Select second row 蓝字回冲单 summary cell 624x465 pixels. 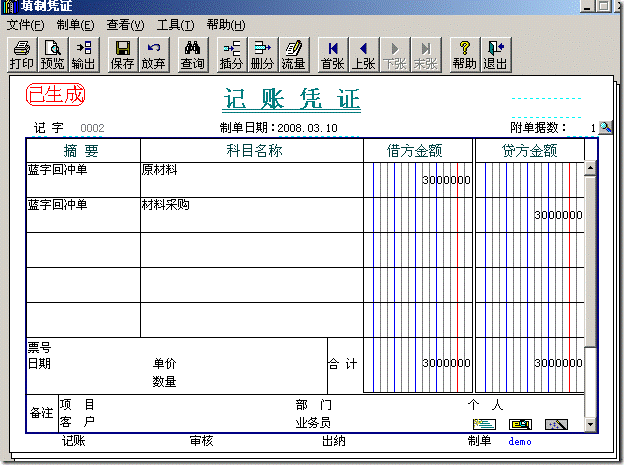pyautogui.click(x=83, y=215)
